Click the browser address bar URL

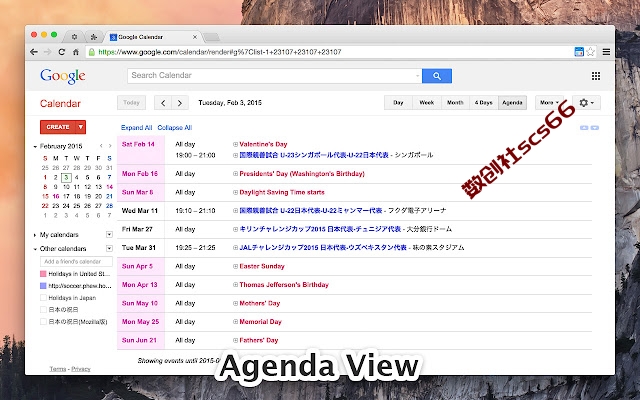220,52
